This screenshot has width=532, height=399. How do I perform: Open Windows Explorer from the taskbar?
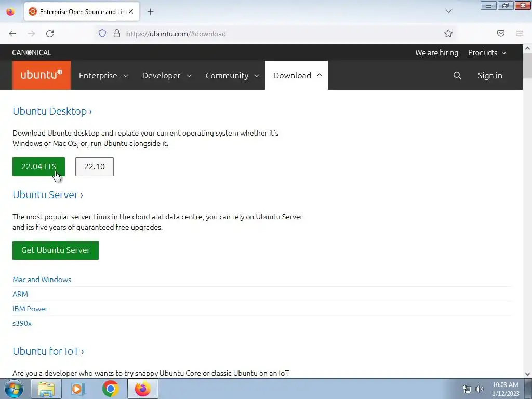[x=46, y=389]
